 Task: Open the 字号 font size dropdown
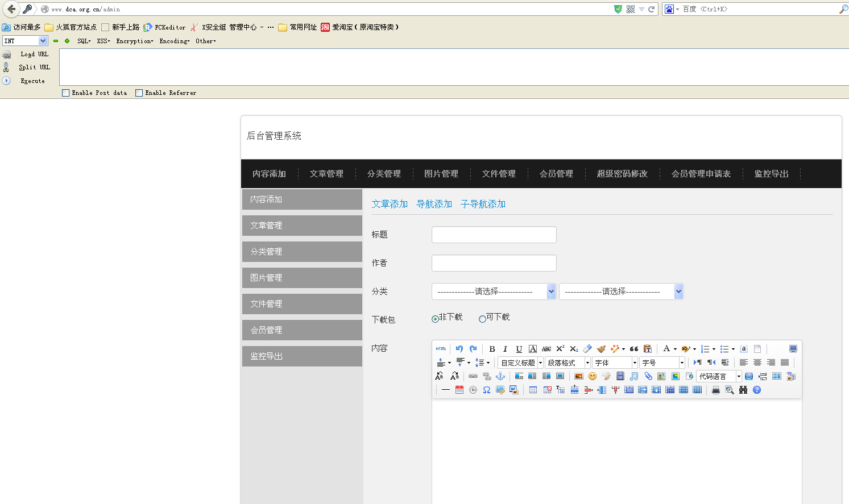tap(662, 363)
